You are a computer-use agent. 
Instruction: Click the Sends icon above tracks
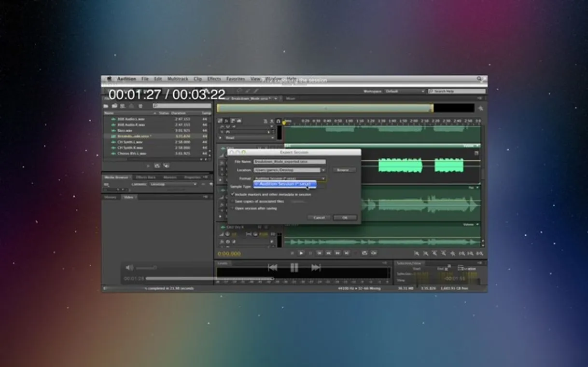click(x=232, y=121)
